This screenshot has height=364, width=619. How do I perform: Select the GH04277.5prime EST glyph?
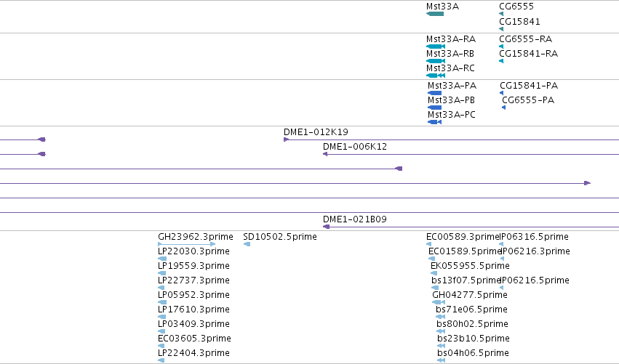(x=439, y=302)
